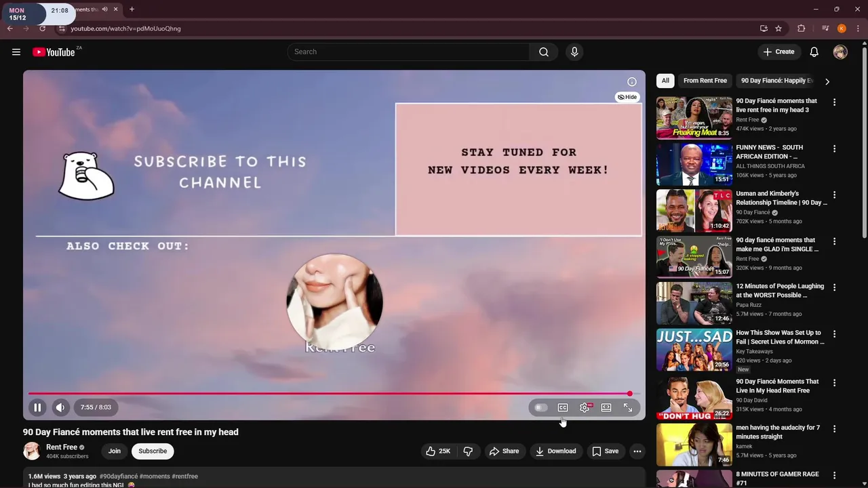Pause the video
Image resolution: width=868 pixels, height=488 pixels.
[37, 407]
